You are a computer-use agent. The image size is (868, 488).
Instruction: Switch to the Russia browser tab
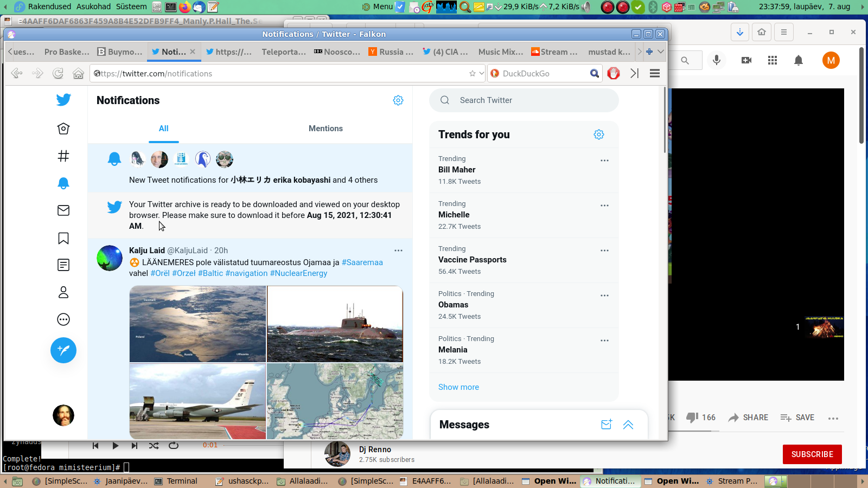tap(391, 52)
